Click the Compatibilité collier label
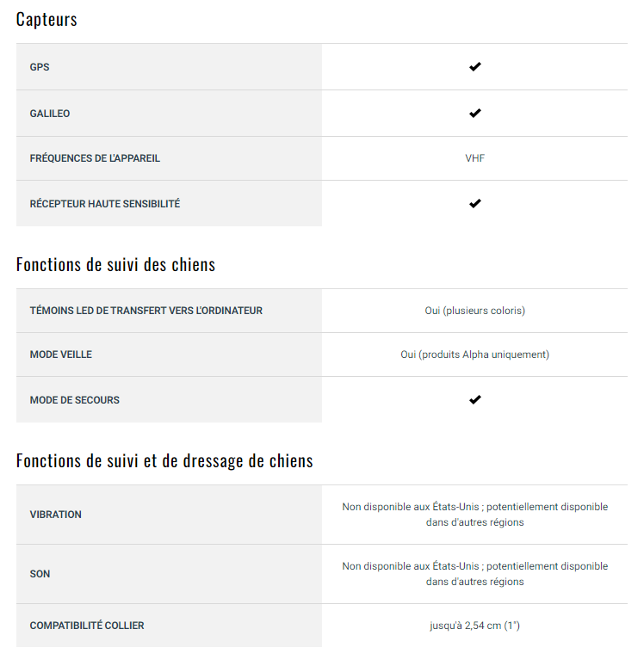Screen dimensions: 644x660 point(87,626)
